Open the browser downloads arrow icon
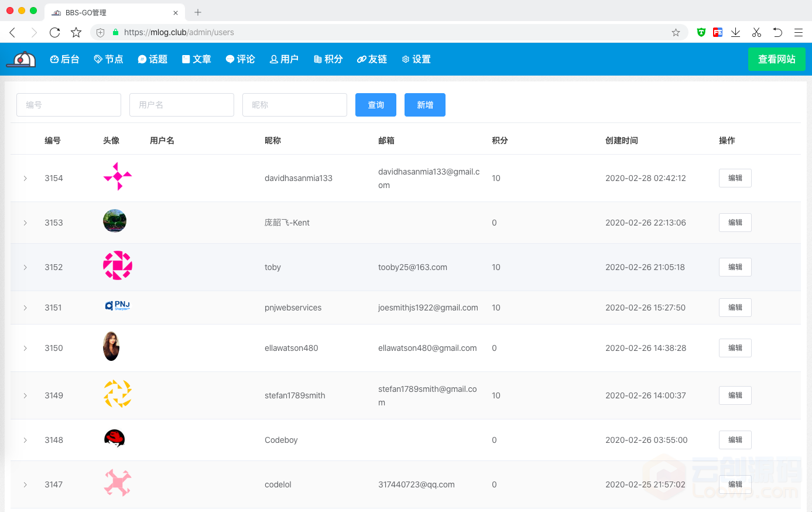812x512 pixels. coord(736,32)
